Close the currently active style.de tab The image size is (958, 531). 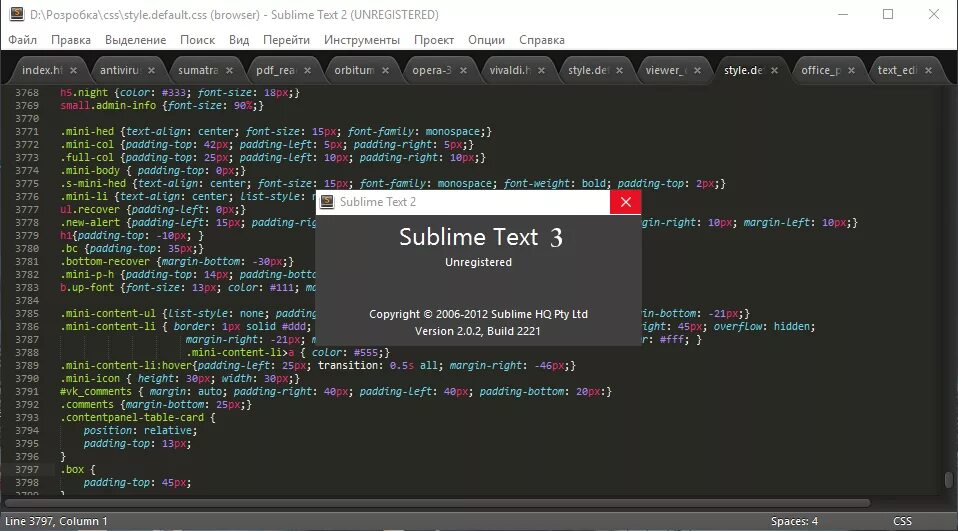pos(774,71)
